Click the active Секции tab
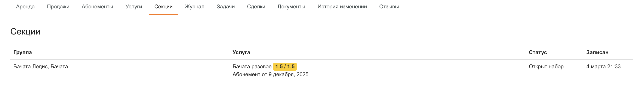This screenshot has height=103, width=644. point(163,7)
